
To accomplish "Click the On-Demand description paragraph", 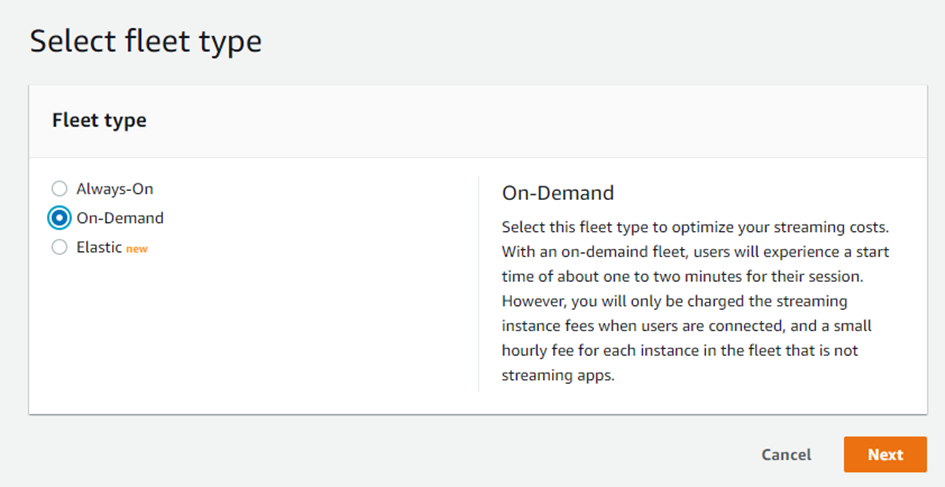I will [x=694, y=300].
